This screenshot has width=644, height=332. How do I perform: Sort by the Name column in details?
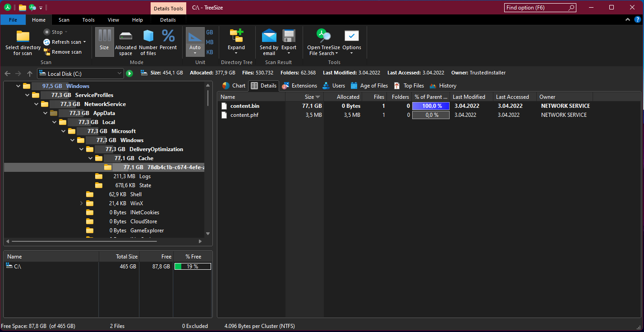pos(252,97)
